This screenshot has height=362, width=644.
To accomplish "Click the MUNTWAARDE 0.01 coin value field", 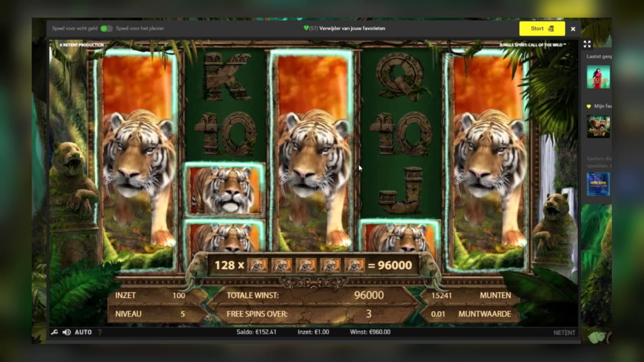I will (470, 314).
